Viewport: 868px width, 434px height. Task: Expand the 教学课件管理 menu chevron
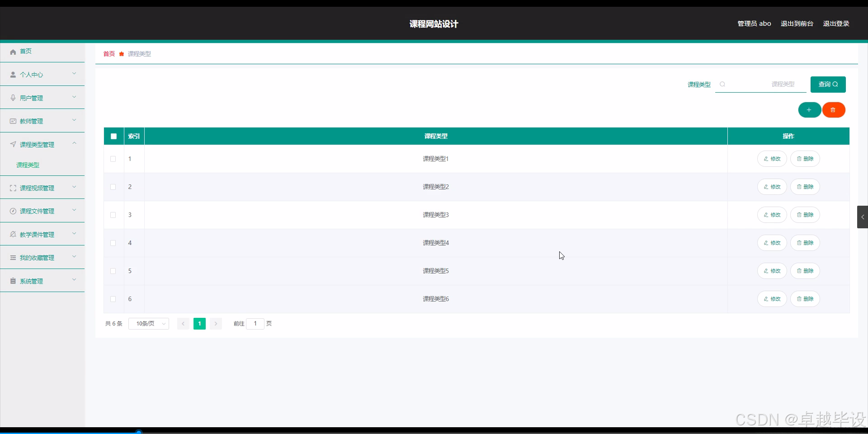(74, 233)
